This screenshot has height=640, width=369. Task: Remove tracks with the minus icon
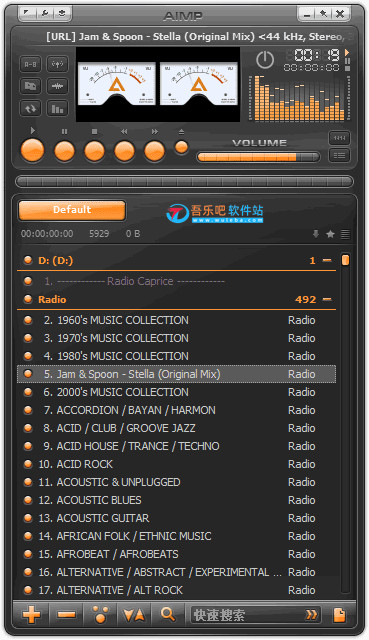[x=66, y=614]
